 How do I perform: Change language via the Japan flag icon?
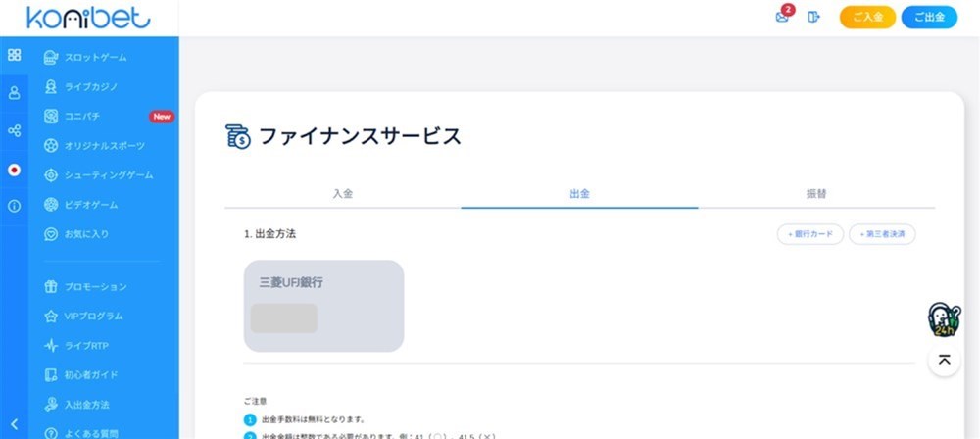click(14, 169)
